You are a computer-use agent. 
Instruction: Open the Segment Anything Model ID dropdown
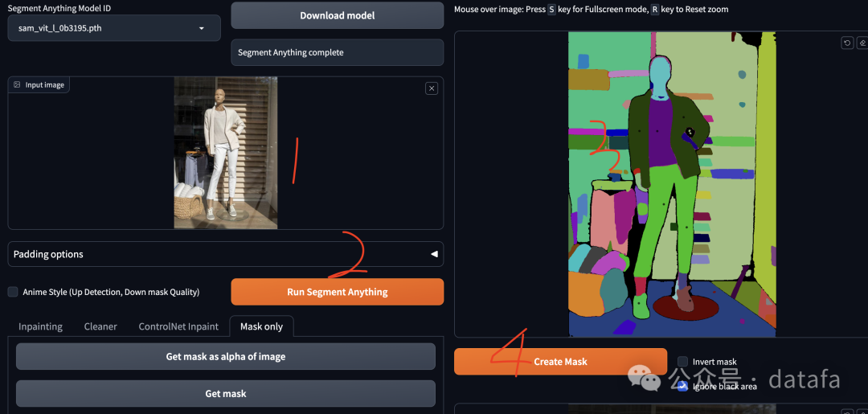[x=113, y=28]
